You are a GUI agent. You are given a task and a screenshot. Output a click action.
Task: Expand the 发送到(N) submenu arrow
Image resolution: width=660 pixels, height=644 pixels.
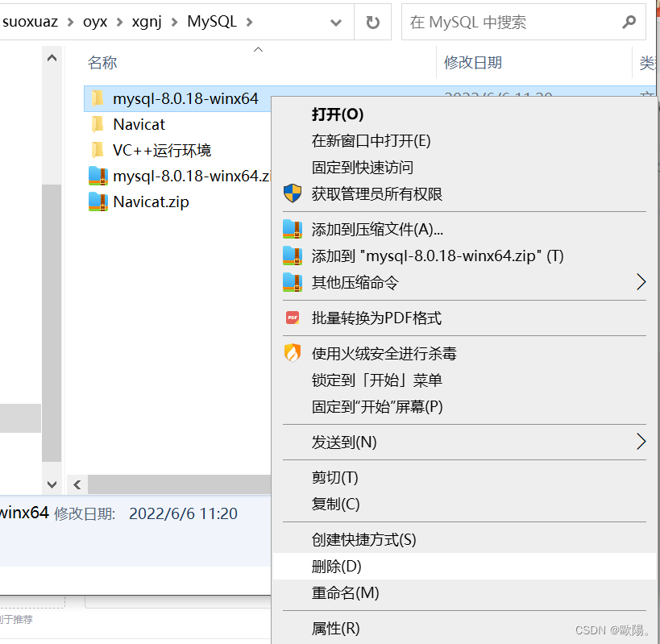pos(641,442)
